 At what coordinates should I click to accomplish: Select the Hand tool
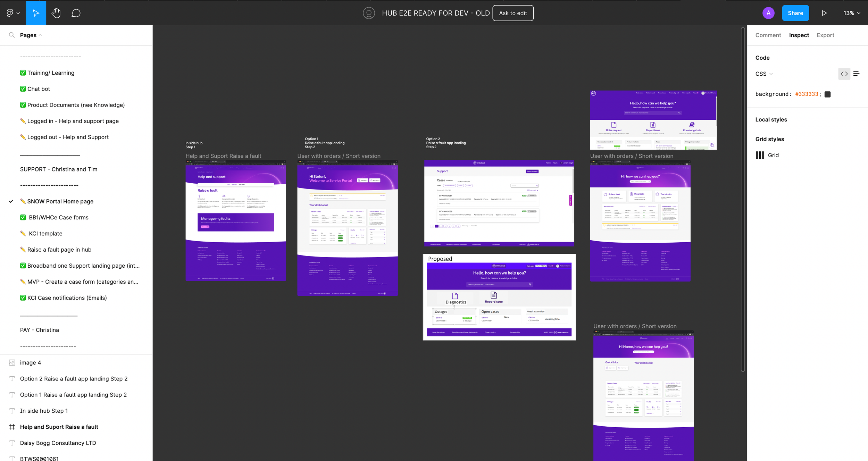coord(56,13)
